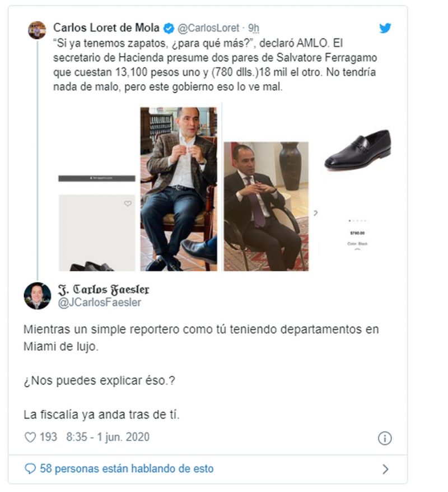Click the small next arrow beside the vase photo

(x=316, y=213)
